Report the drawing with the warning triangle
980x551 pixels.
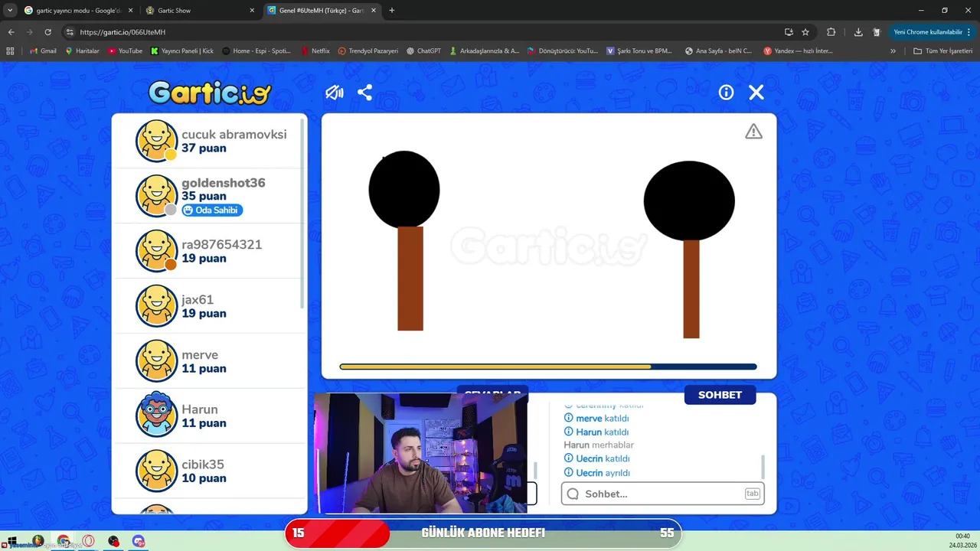[754, 132]
